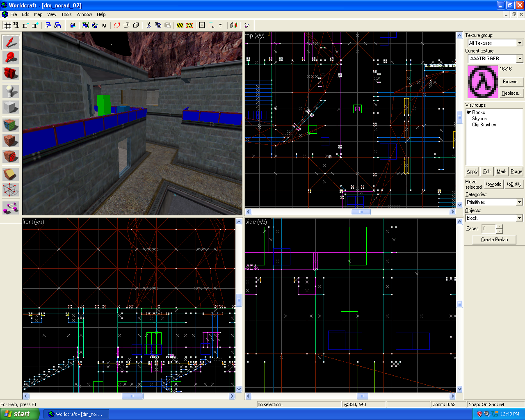Click the top view horizontal scrollbar thumb
This screenshot has width=525, height=420.
(361, 212)
